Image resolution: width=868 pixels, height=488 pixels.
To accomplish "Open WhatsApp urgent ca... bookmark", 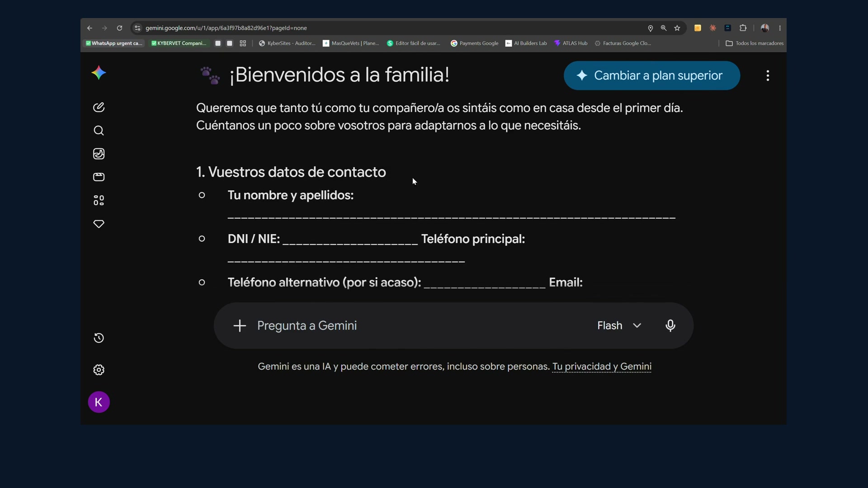I will [114, 43].
